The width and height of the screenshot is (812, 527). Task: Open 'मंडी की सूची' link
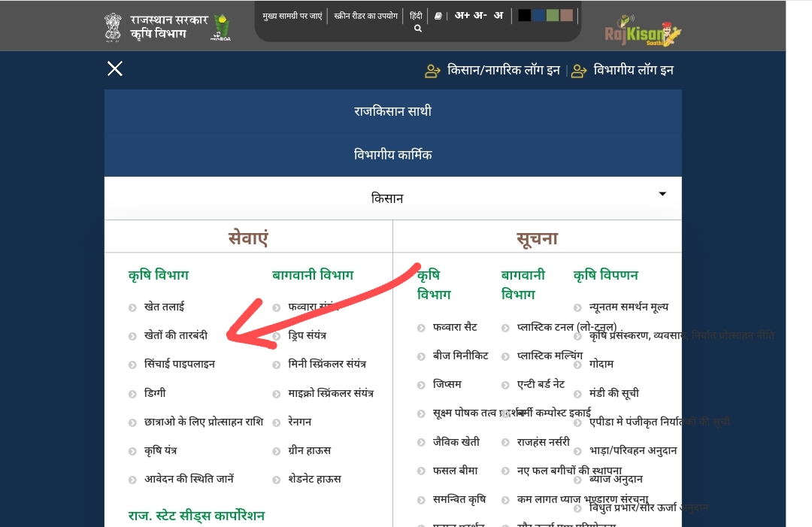614,393
